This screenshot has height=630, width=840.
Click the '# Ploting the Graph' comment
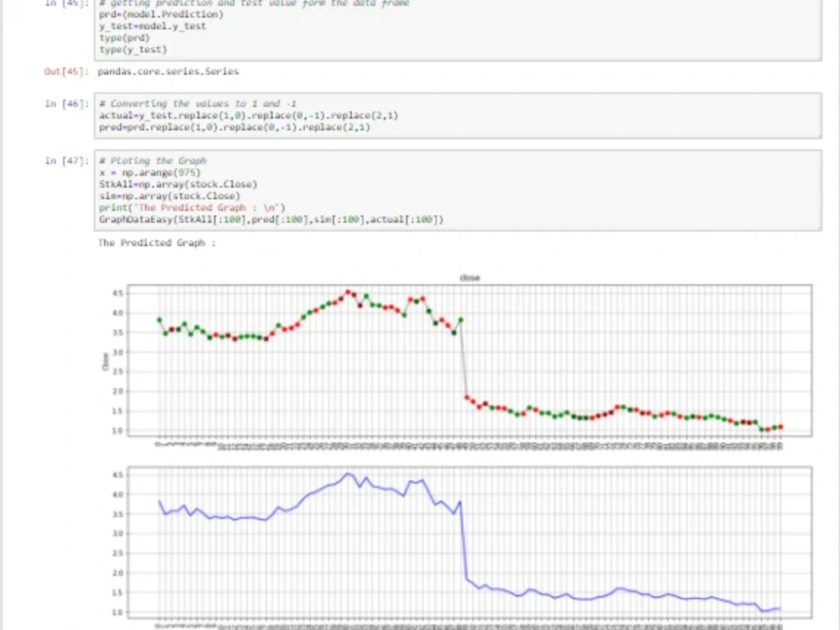(x=153, y=160)
